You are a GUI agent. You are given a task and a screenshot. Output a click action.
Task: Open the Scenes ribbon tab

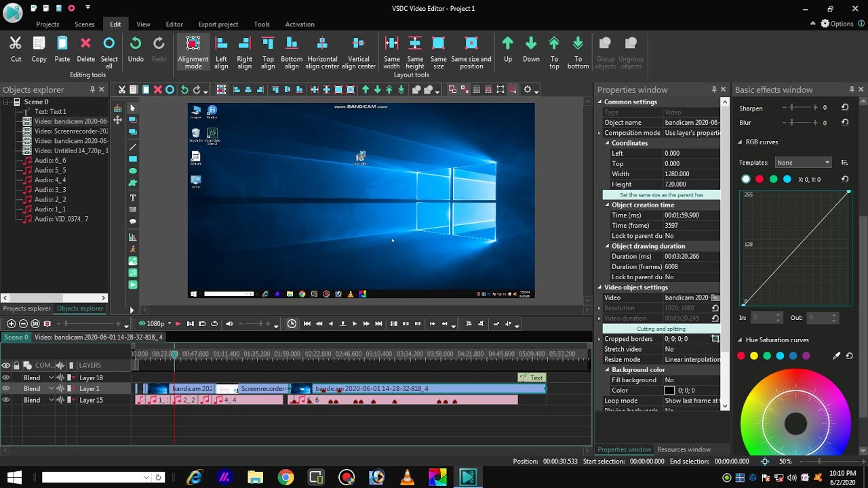85,24
